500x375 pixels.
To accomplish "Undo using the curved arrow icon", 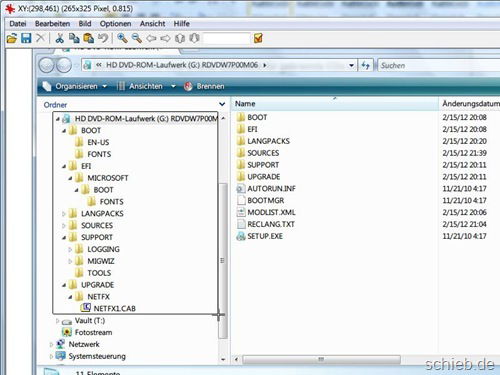I will pyautogui.click(x=103, y=38).
